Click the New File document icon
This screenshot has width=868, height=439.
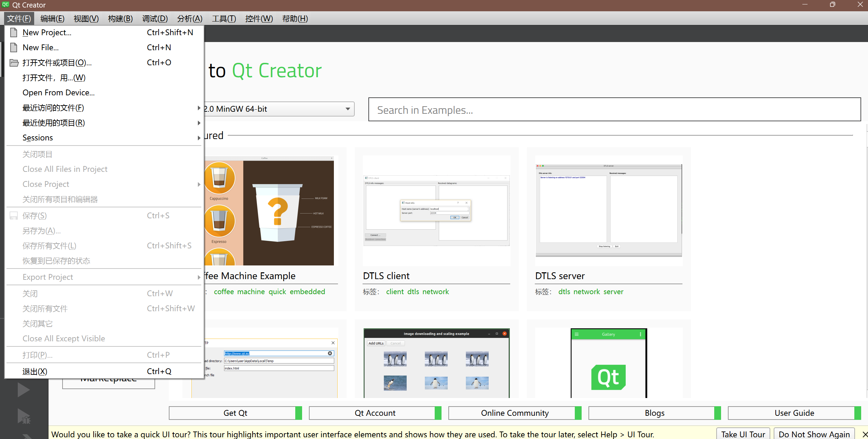[x=14, y=47]
